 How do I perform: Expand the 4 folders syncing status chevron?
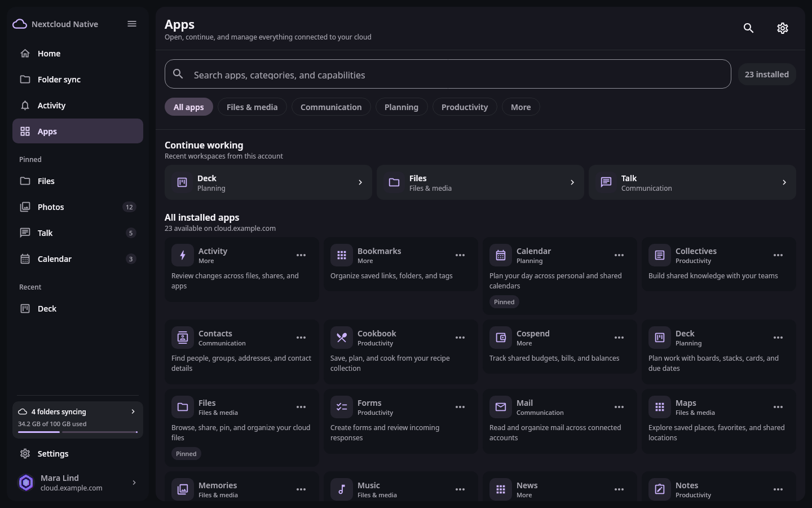tap(133, 411)
